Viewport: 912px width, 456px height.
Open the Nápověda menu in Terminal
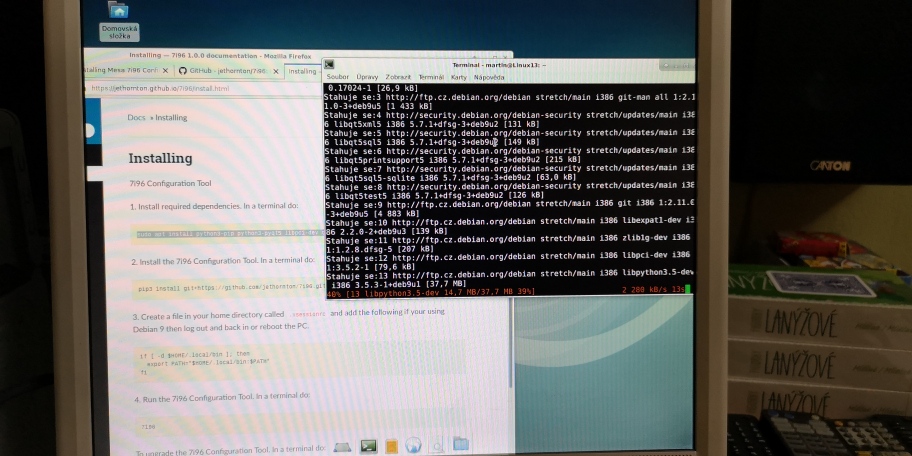(489, 76)
